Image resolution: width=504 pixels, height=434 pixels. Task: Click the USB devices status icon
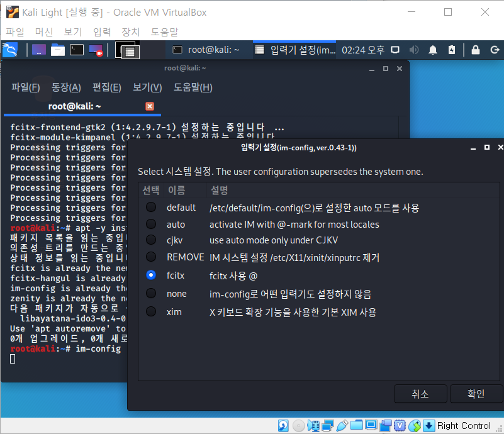[x=342, y=426]
